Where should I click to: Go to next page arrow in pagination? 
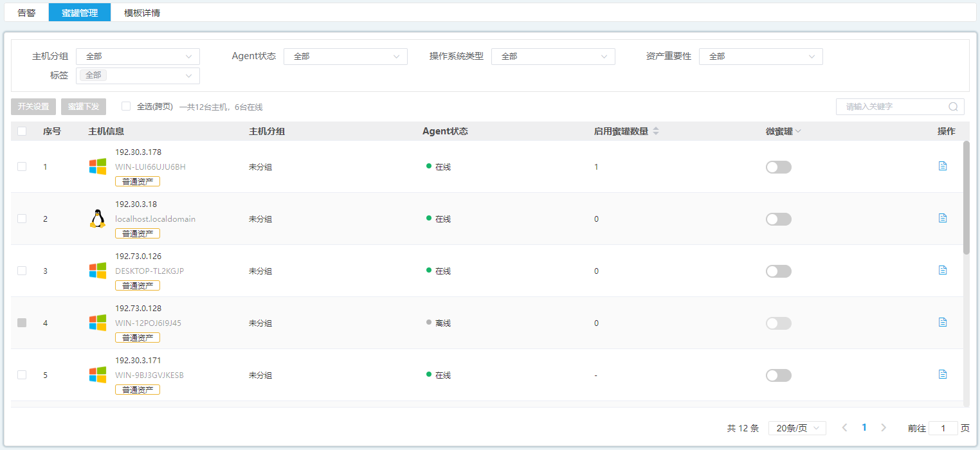[x=884, y=428]
